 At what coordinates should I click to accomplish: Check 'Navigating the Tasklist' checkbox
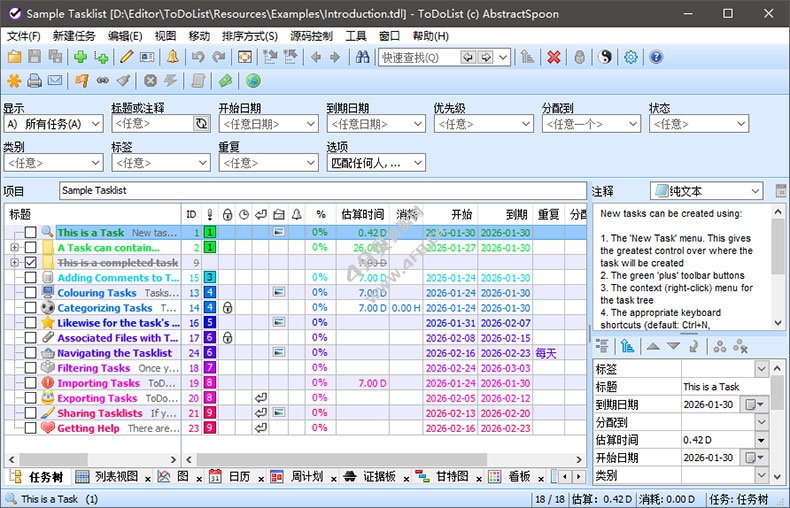[31, 353]
